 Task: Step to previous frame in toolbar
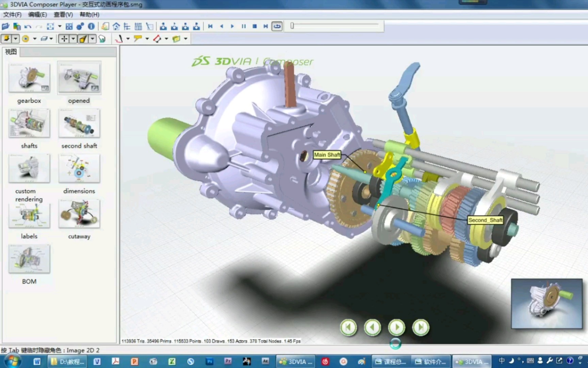click(222, 26)
